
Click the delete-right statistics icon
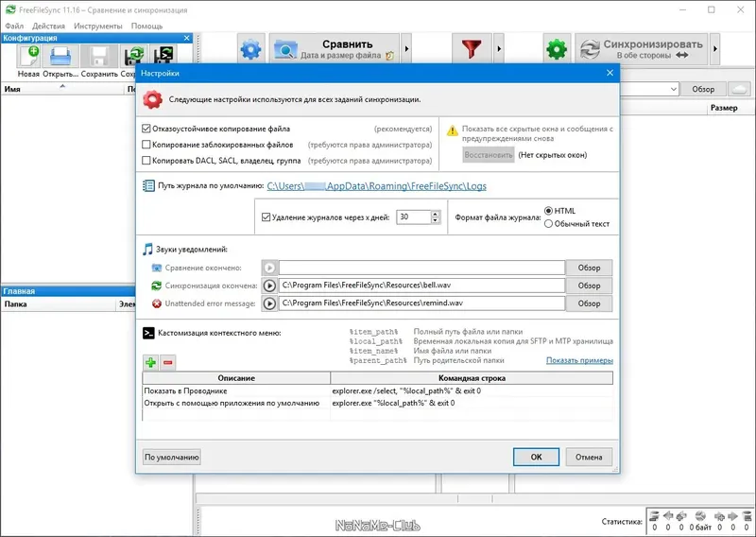point(747,516)
